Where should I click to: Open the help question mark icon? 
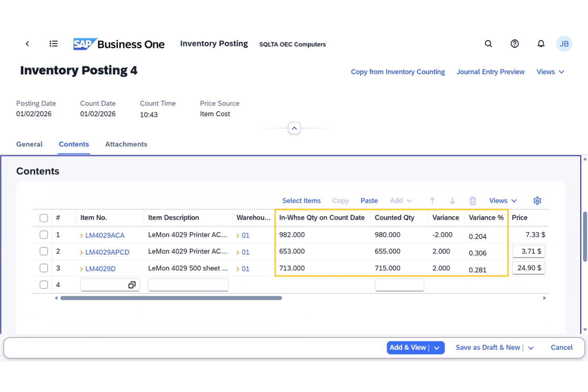tap(514, 44)
